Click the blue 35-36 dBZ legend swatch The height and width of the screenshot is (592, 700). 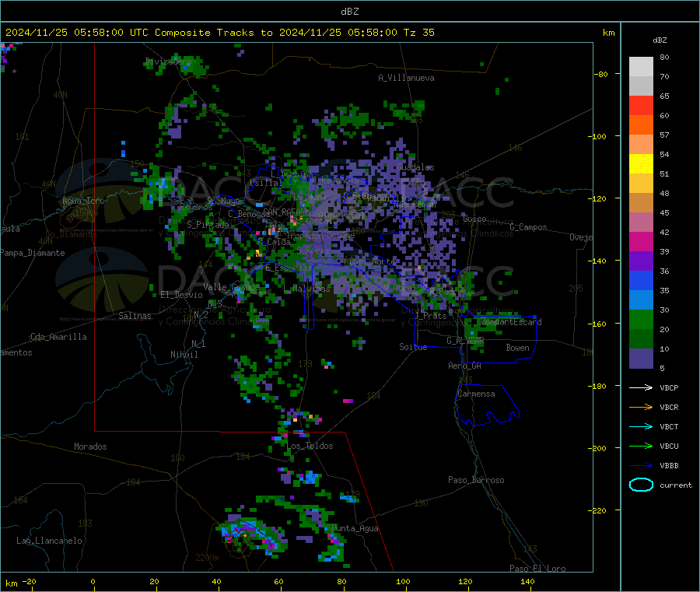point(641,280)
